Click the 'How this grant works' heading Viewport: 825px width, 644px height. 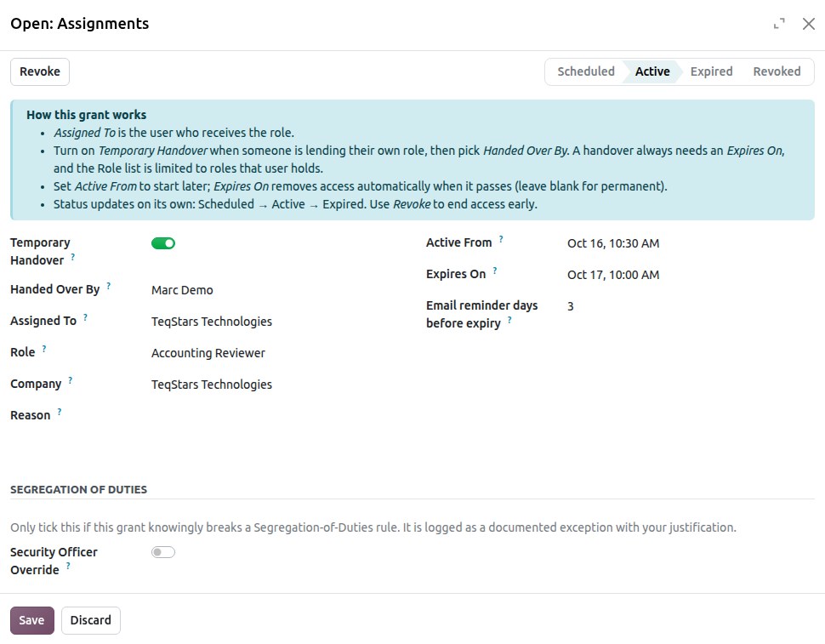coord(86,115)
